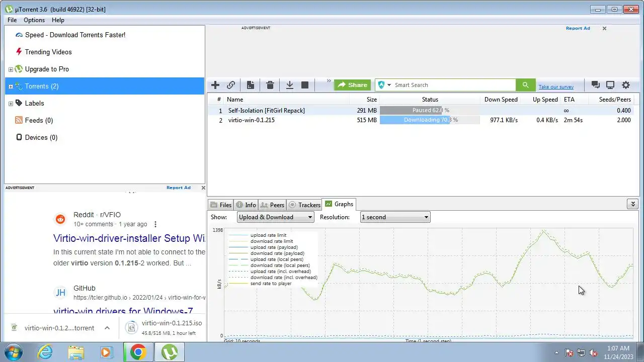Click Report Ad link in top advertisement
Screen dimensions: 644x362
(578, 28)
